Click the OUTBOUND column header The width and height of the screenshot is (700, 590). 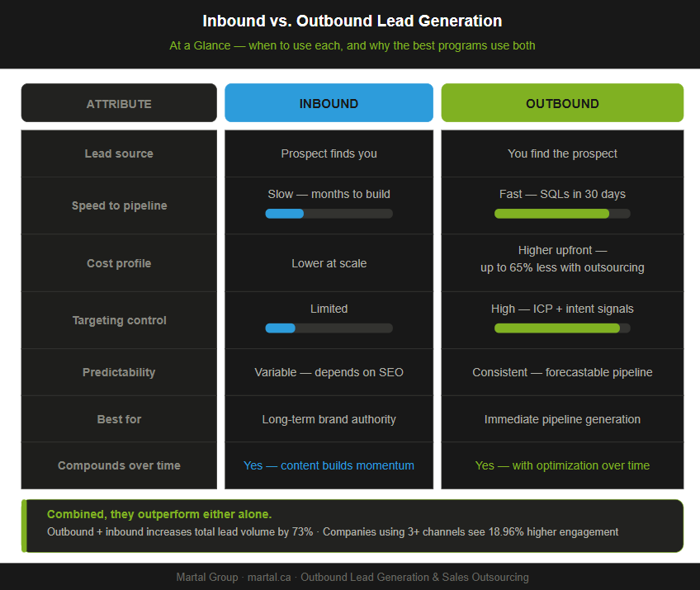(x=562, y=103)
